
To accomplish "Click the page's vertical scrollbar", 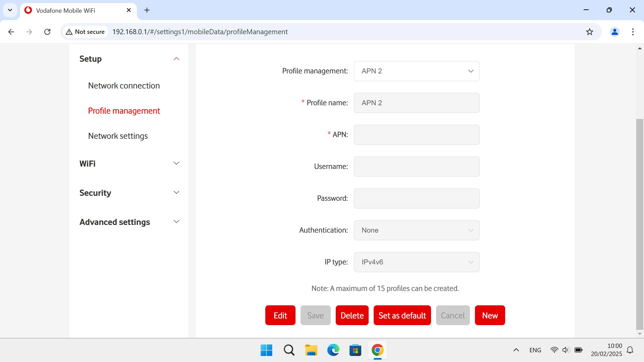I will click(640, 224).
